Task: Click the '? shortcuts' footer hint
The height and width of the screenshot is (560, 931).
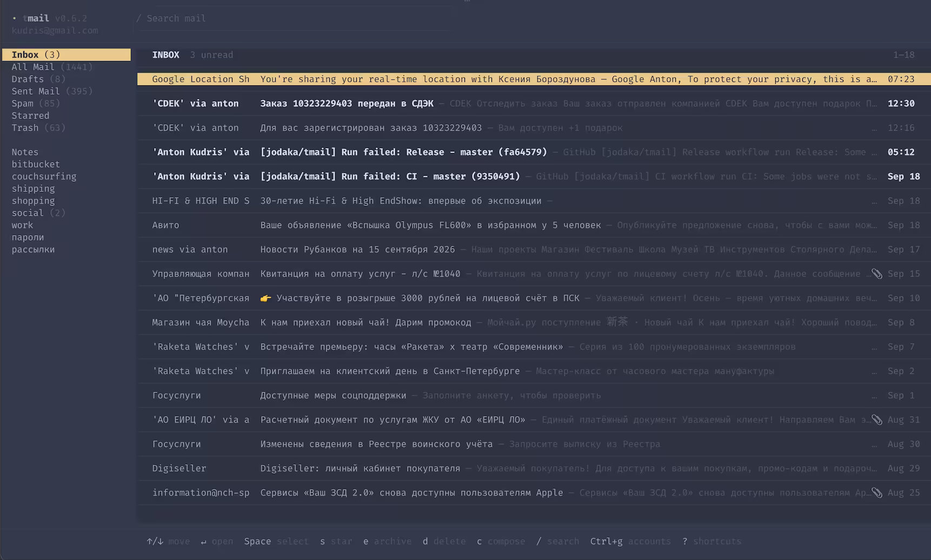Action: (x=711, y=541)
